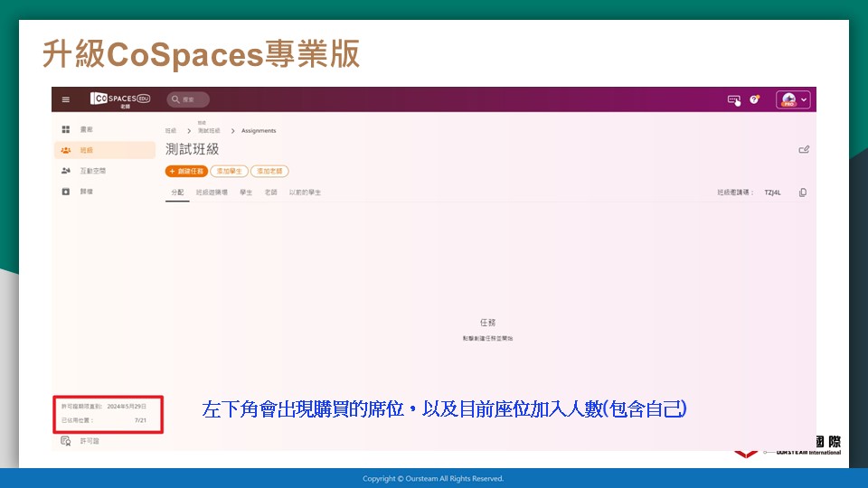Open the 互動空間 sidebar item
Image resolution: width=868 pixels, height=488 pixels.
coord(104,171)
